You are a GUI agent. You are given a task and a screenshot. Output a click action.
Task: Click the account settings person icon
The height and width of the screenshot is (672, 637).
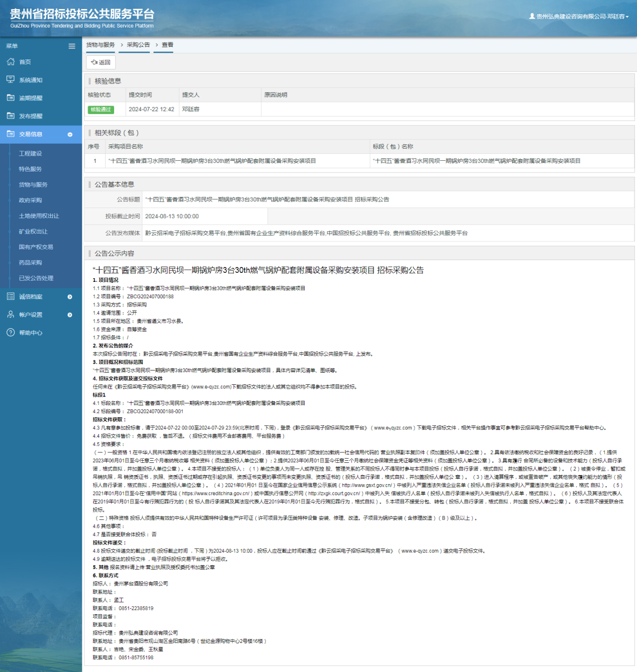[11, 315]
